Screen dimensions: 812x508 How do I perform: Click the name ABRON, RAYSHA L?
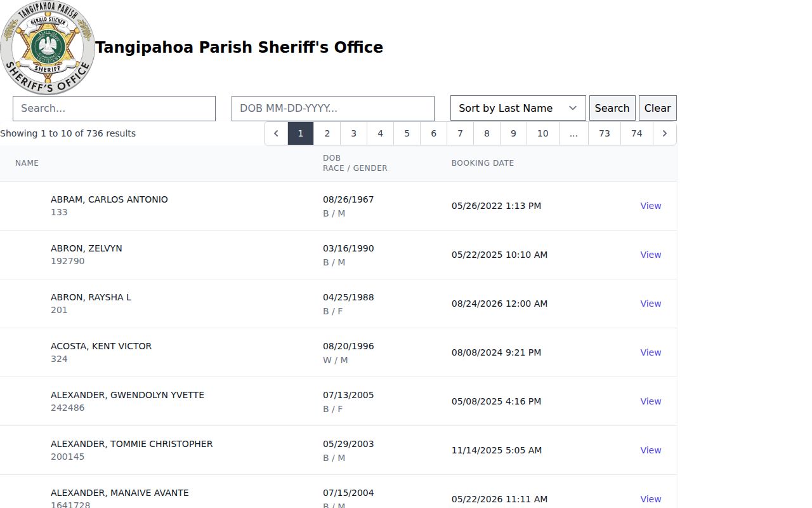coord(91,297)
